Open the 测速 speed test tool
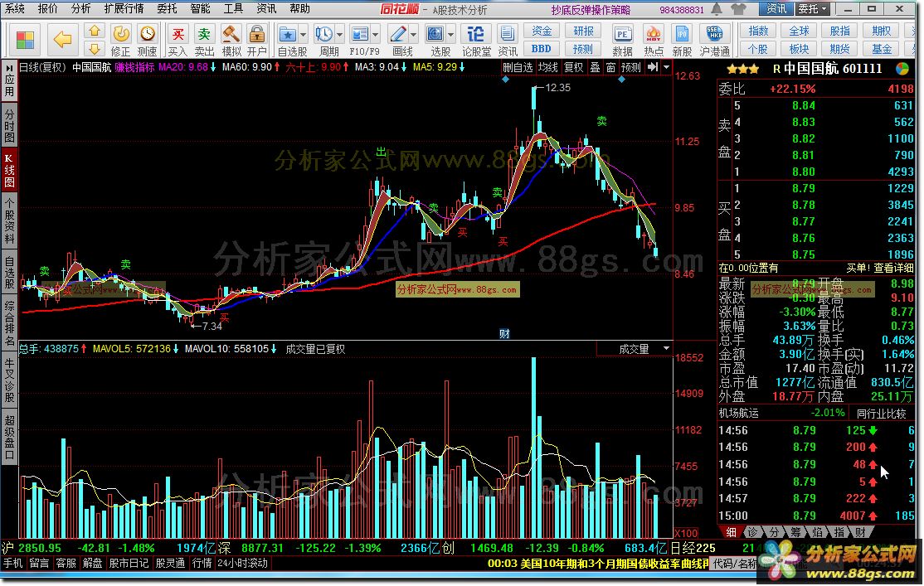Viewport: 924px width, 586px height. click(x=148, y=40)
